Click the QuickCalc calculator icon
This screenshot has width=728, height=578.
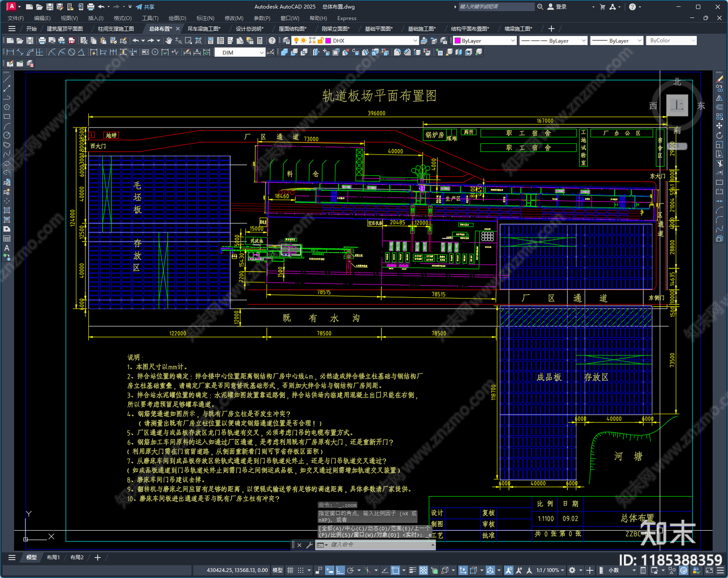[x=260, y=41]
